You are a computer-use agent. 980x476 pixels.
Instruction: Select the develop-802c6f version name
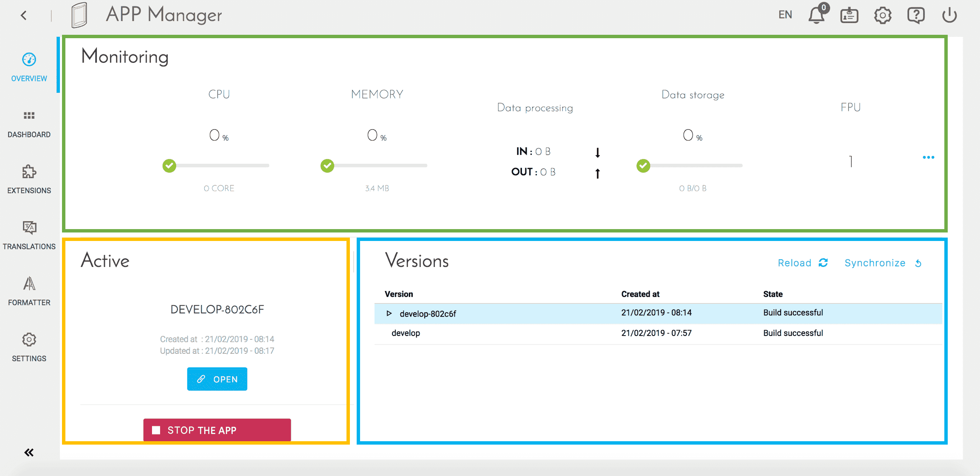428,314
